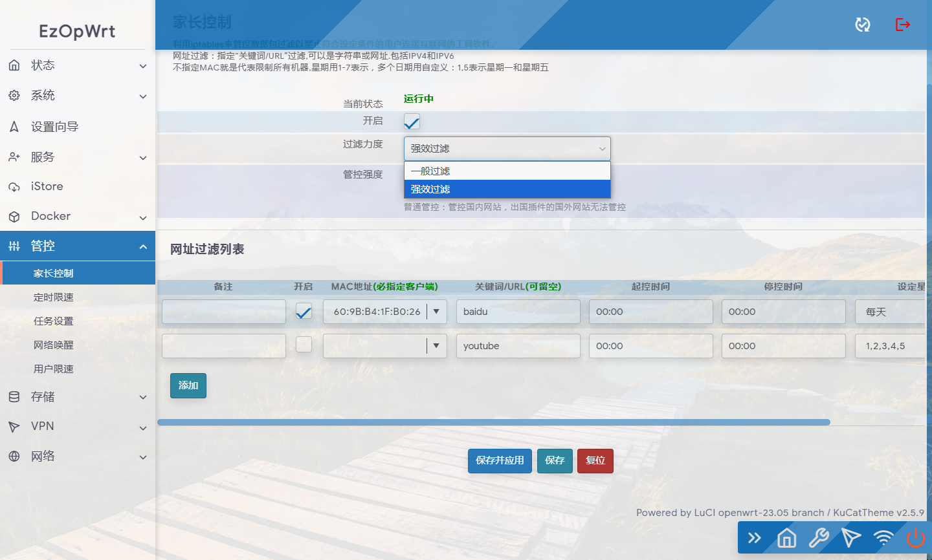
Task: Click the 系统 gear icon in sidebar
Action: pos(14,96)
